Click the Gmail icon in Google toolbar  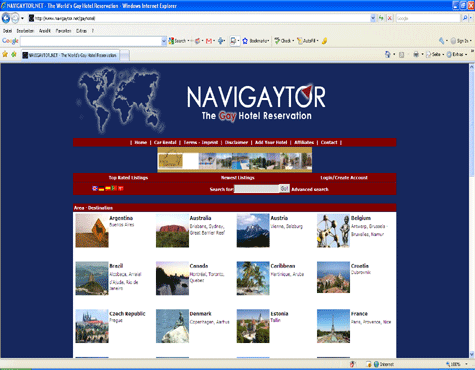coord(209,41)
